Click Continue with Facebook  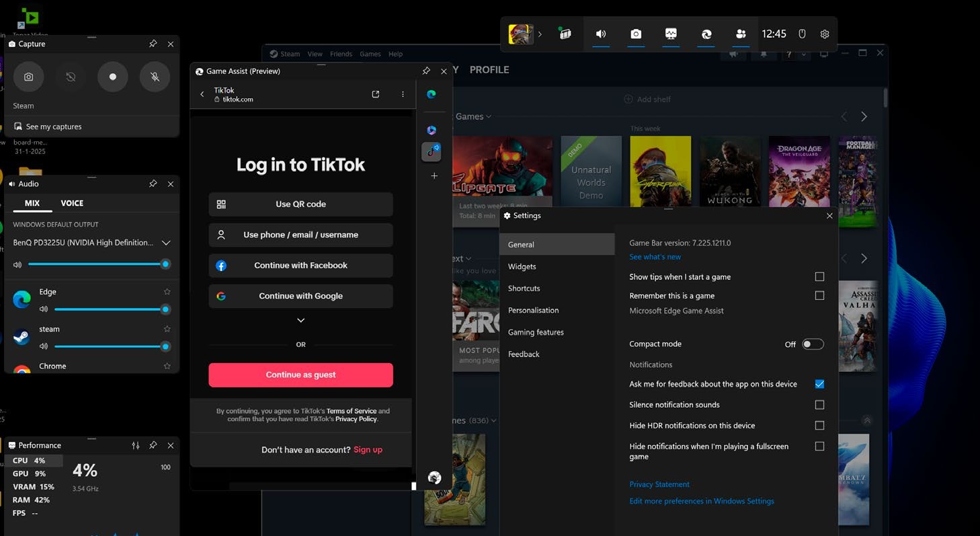(300, 266)
